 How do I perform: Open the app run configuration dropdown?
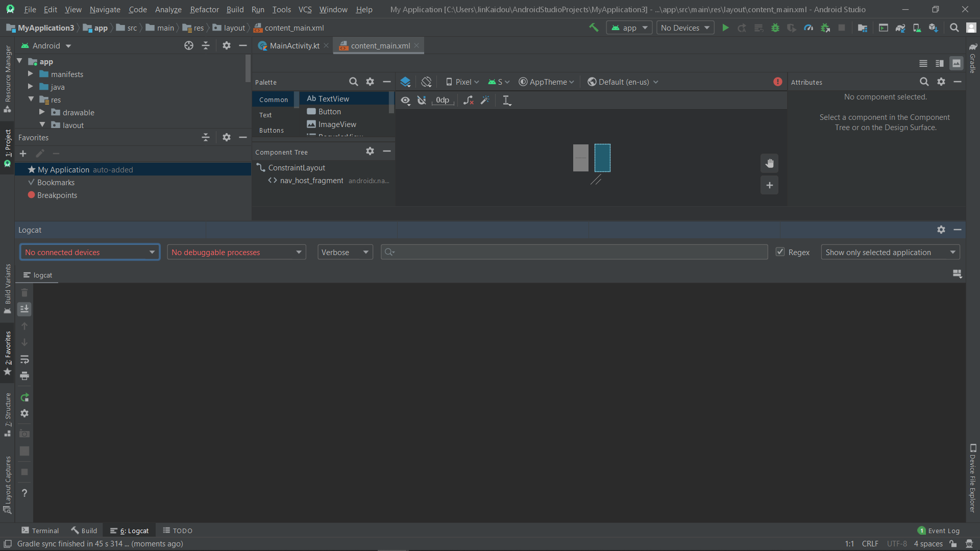point(629,28)
